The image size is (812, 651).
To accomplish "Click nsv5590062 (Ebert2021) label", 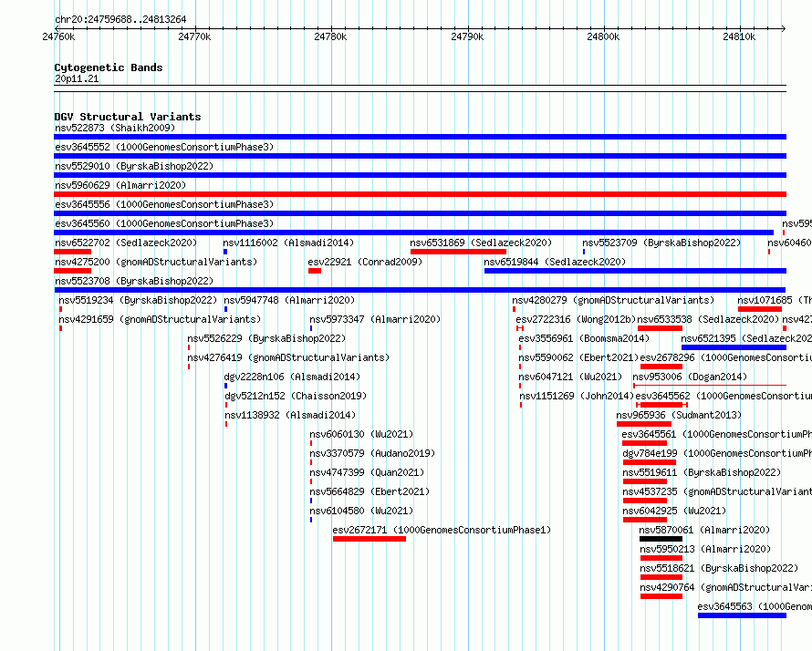I will tap(578, 357).
